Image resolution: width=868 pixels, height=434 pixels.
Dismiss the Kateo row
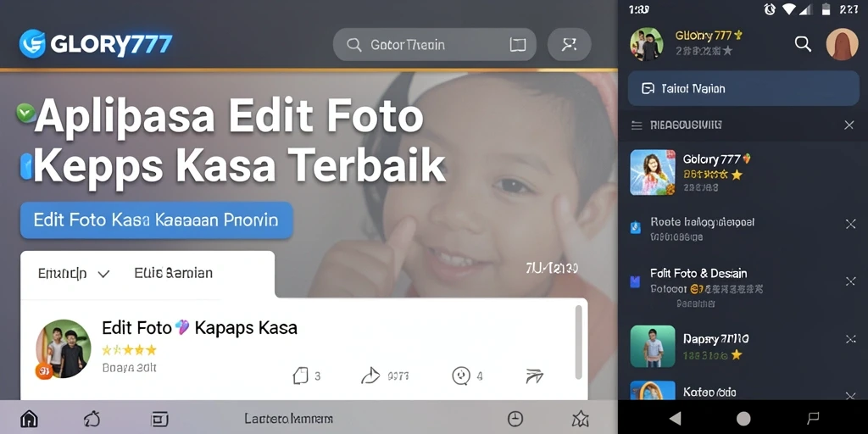(x=851, y=395)
